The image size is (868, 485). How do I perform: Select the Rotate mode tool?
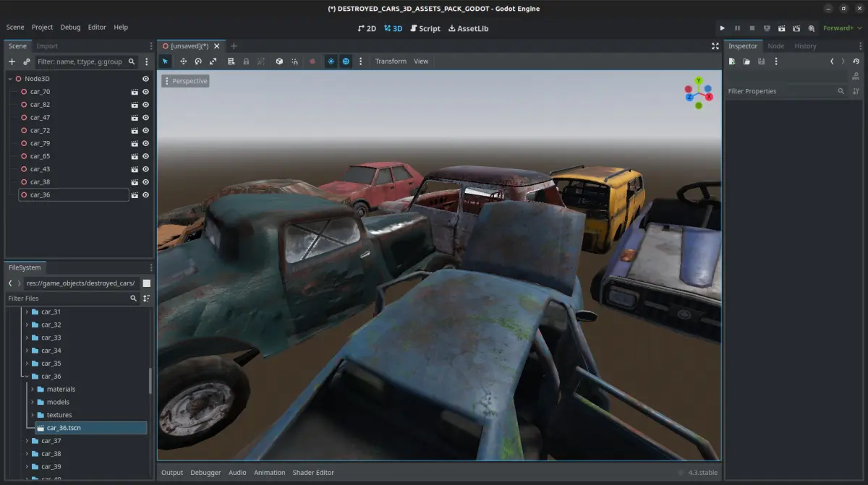[198, 61]
